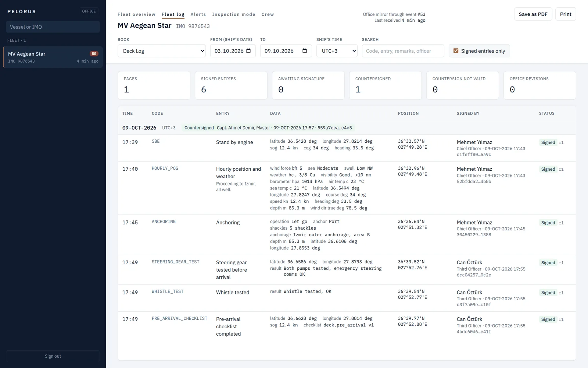The height and width of the screenshot is (368, 588).
Task: Click Signed status of SBE entry
Action: coord(548,142)
